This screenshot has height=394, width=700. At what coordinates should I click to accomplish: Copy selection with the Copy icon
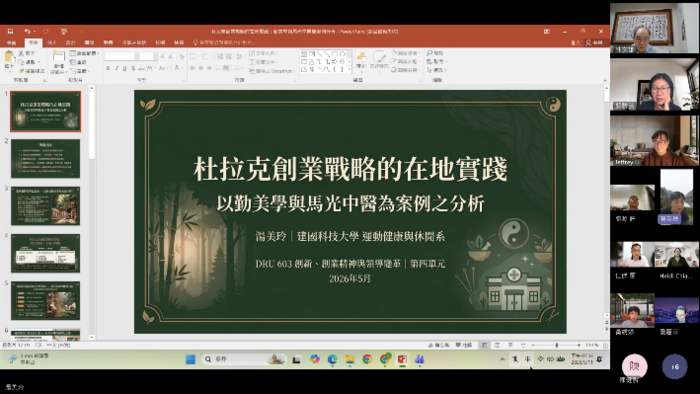pyautogui.click(x=21, y=62)
